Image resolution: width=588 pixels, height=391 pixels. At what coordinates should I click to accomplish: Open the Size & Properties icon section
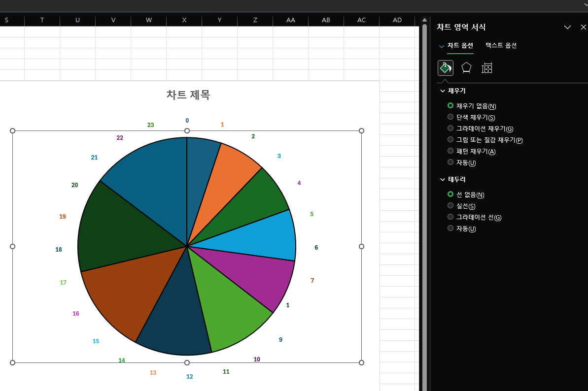coord(487,68)
